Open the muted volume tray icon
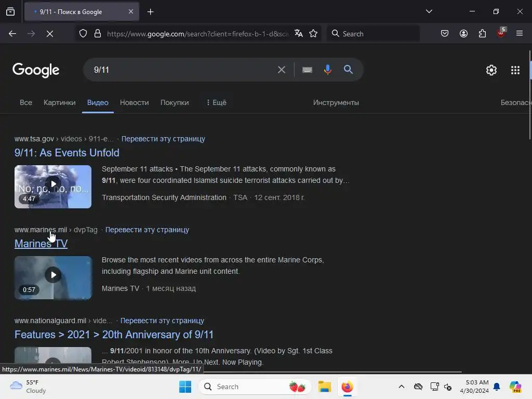The height and width of the screenshot is (399, 532). [x=448, y=387]
